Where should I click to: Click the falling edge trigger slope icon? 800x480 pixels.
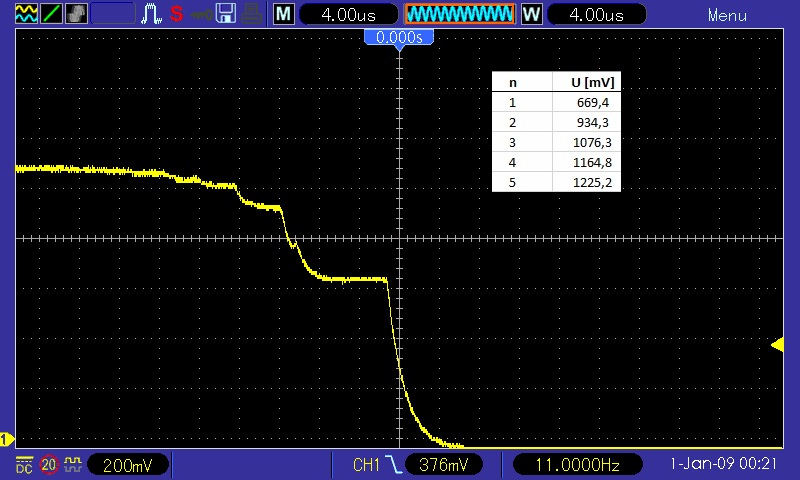coord(393,465)
